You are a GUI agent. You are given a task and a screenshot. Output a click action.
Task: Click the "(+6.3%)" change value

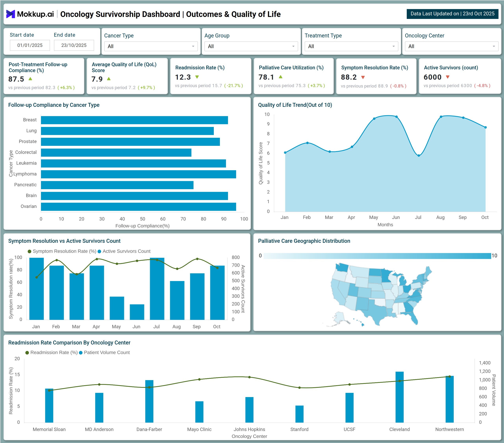coord(66,88)
